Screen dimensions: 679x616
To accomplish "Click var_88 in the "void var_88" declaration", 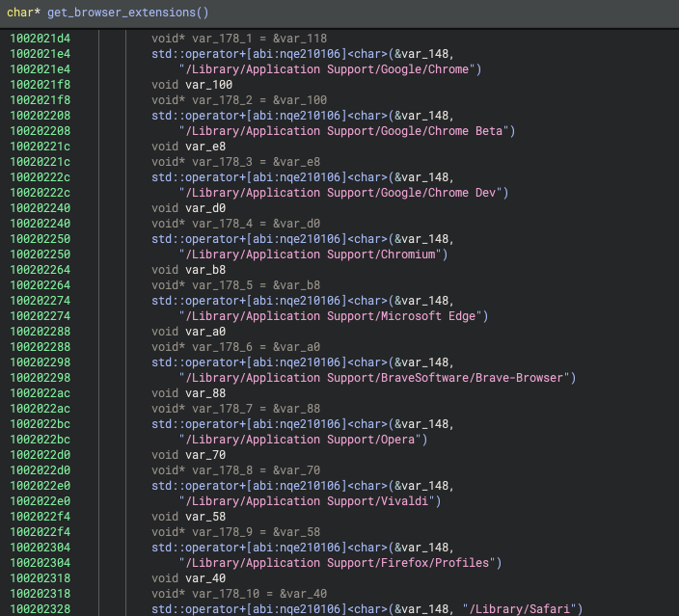I will (205, 393).
